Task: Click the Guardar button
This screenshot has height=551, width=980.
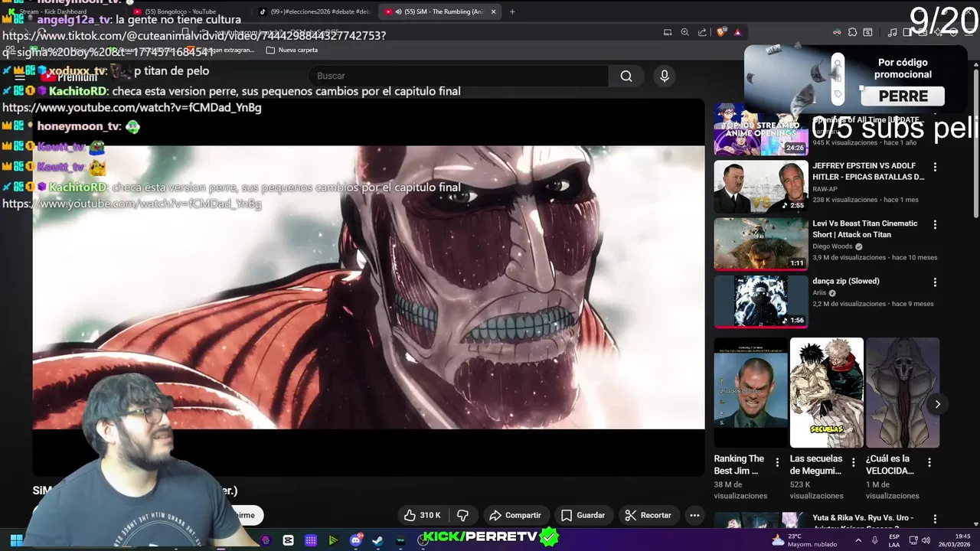Action: pos(583,515)
